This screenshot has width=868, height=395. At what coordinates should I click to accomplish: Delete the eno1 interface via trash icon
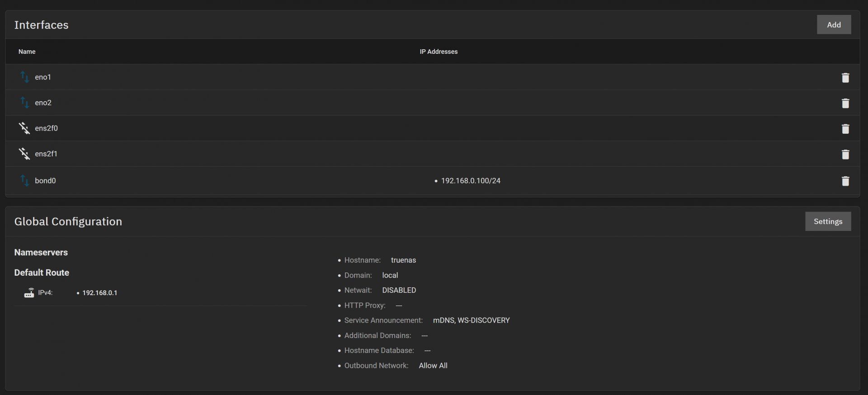point(845,78)
